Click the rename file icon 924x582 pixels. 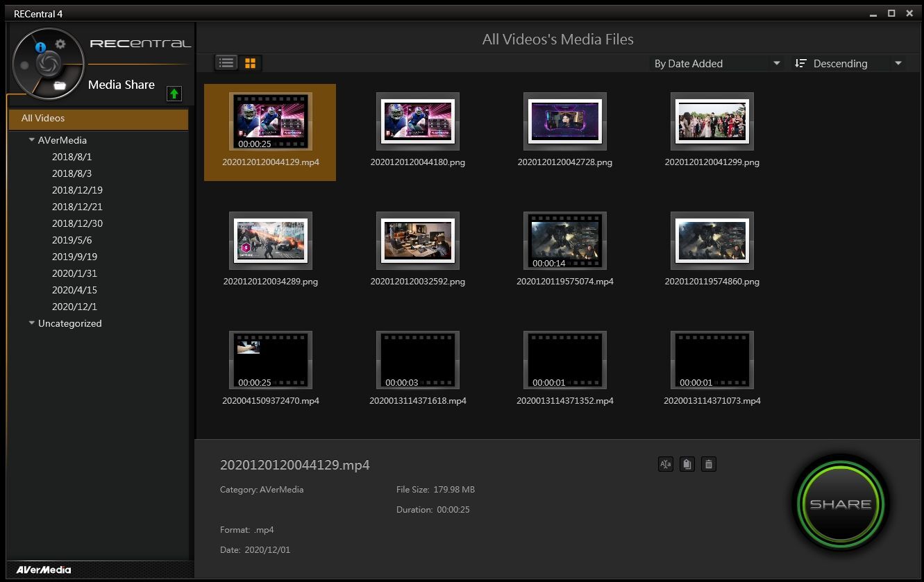click(665, 465)
